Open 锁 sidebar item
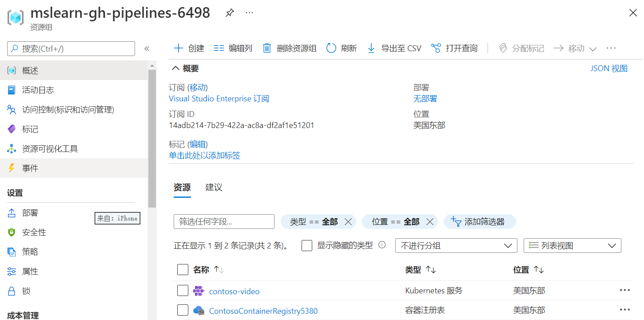Viewport: 644px width, 320px height. pos(74,291)
